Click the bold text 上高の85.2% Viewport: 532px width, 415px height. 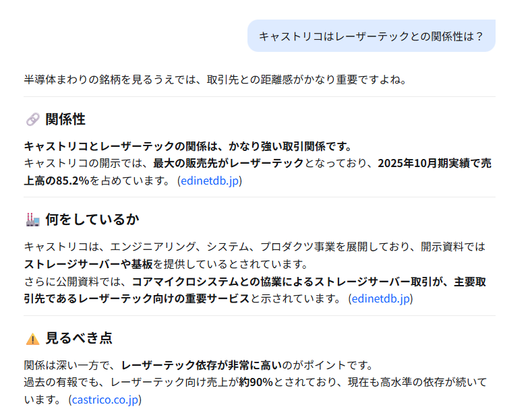(57, 181)
